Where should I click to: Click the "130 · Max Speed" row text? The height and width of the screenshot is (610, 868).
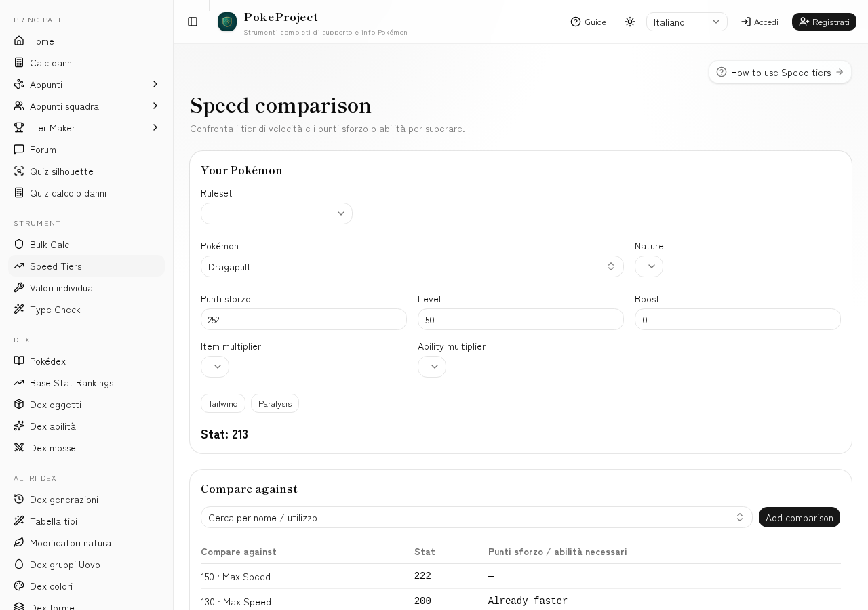(x=235, y=601)
